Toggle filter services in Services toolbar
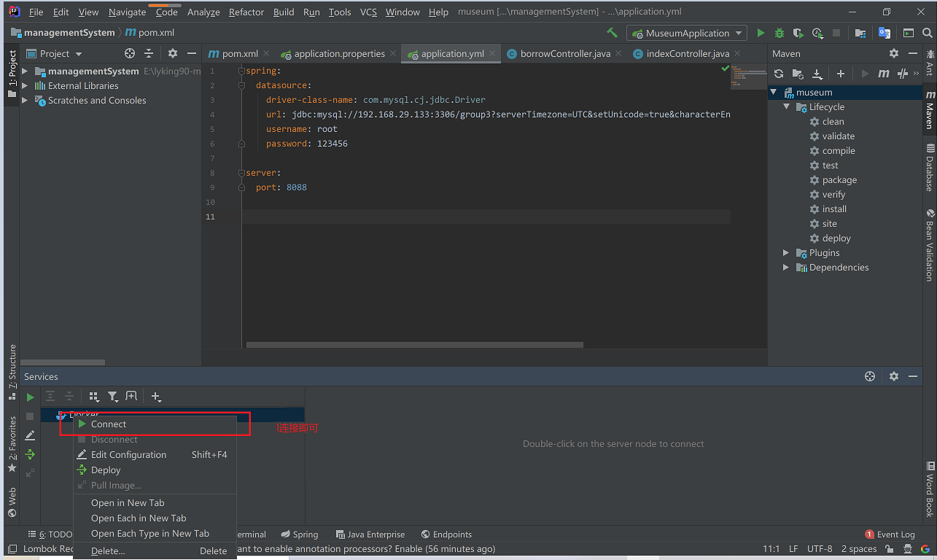The height and width of the screenshot is (560, 937). 113,396
